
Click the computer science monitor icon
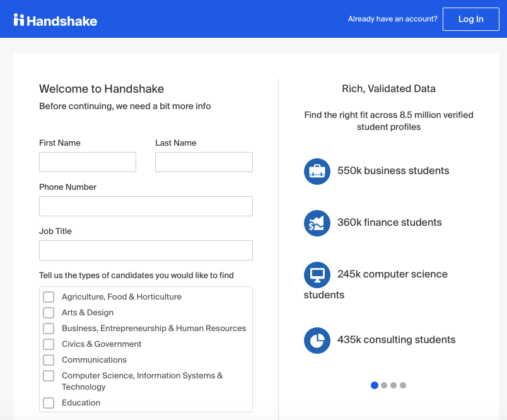click(x=317, y=274)
